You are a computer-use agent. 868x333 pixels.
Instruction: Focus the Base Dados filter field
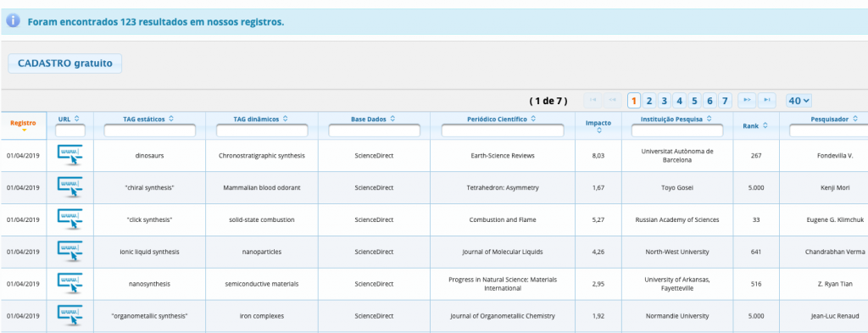[374, 130]
